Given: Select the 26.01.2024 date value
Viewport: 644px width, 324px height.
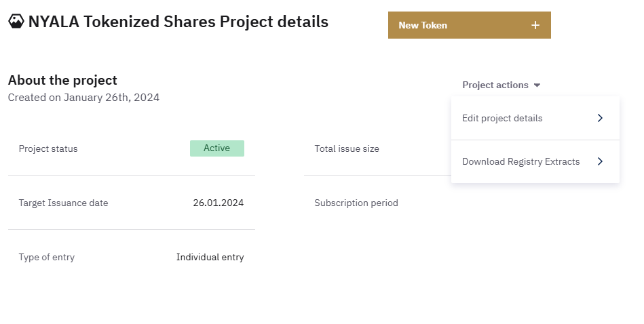Looking at the screenshot, I should [x=218, y=203].
